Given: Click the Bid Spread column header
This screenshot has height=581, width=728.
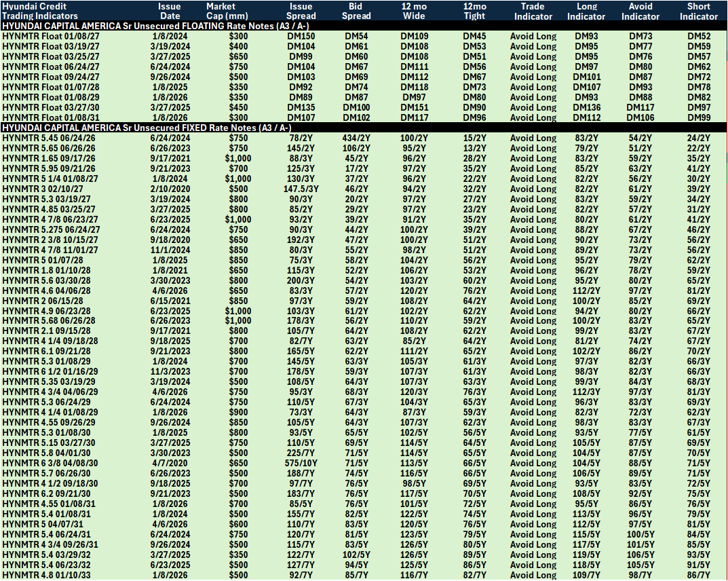Looking at the screenshot, I should [356, 11].
